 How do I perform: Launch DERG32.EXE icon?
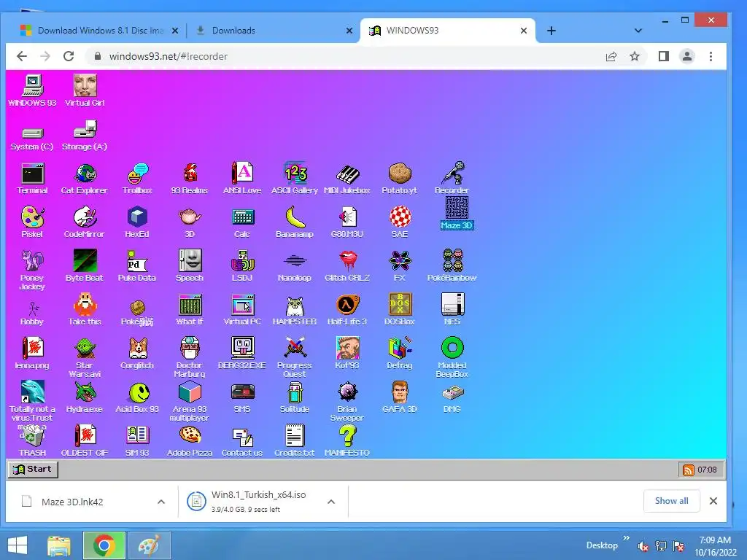click(242, 354)
